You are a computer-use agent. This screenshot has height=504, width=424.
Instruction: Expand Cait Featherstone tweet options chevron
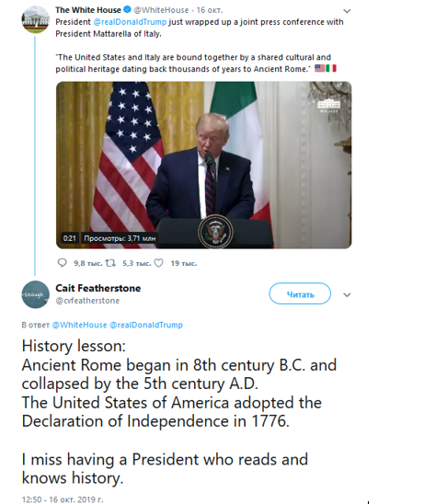click(347, 294)
